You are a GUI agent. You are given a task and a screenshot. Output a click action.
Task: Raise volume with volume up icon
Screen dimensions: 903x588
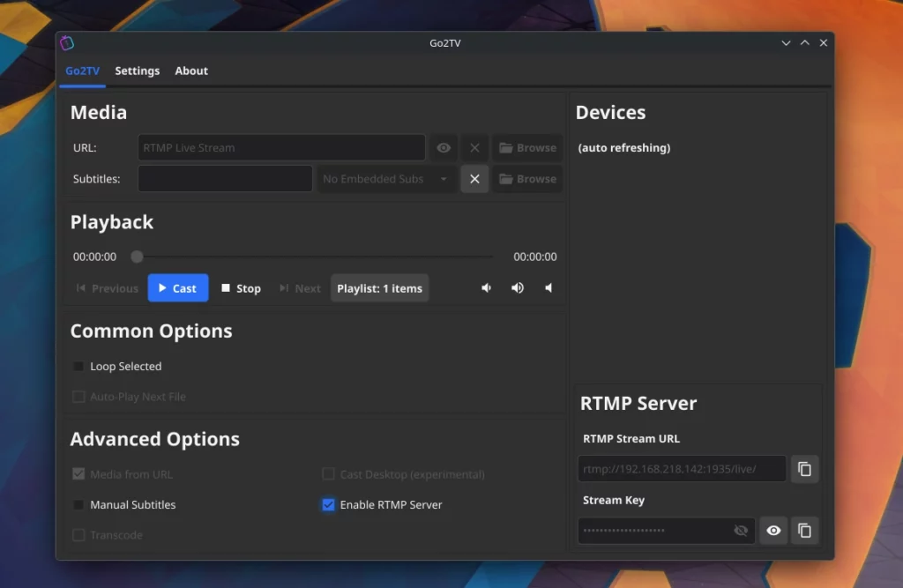[518, 288]
